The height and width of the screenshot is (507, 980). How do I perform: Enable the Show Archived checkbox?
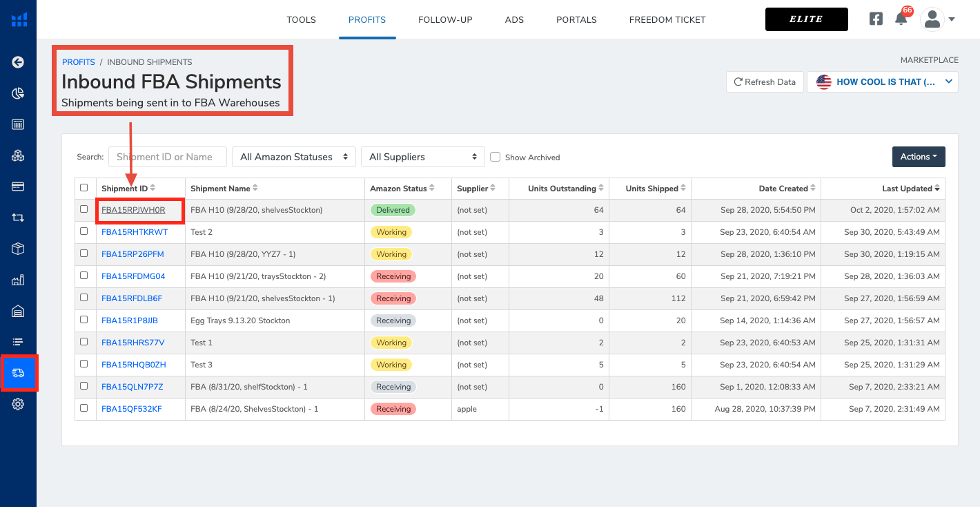tap(495, 157)
